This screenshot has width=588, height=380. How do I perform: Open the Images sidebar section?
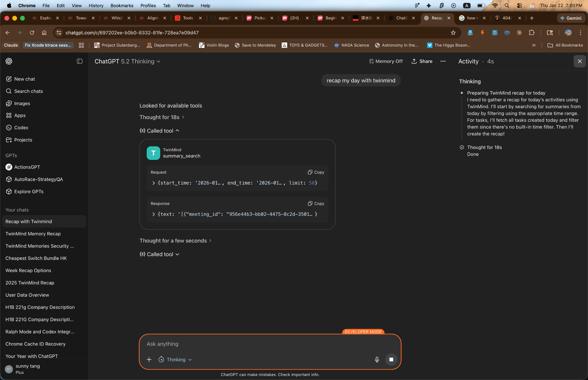coord(22,103)
